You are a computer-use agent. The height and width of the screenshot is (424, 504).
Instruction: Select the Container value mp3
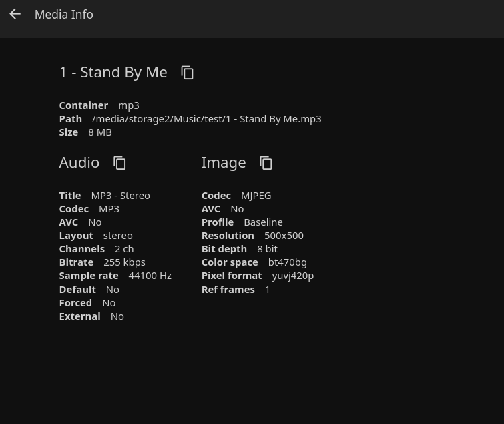[129, 105]
